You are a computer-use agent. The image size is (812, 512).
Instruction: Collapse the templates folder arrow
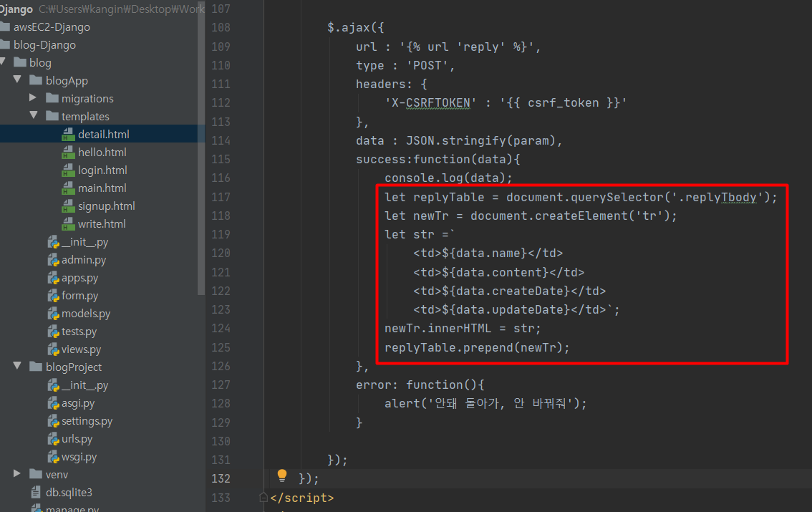(x=34, y=115)
